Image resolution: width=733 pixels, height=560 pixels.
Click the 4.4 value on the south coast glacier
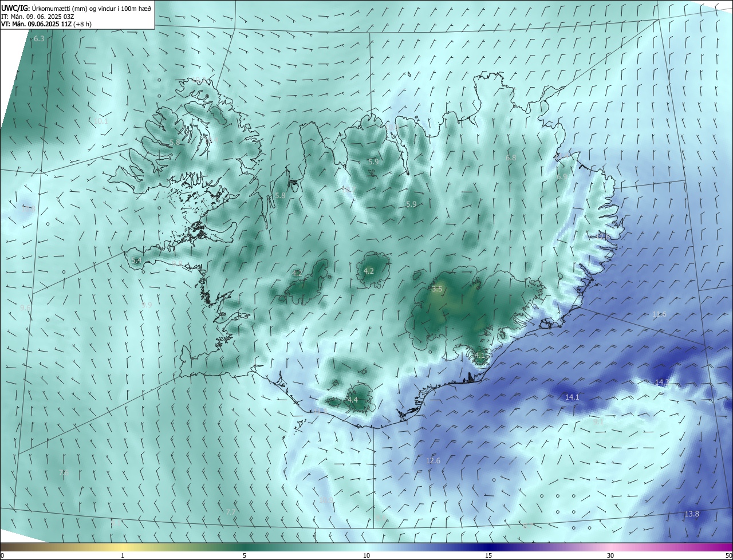[x=353, y=400]
